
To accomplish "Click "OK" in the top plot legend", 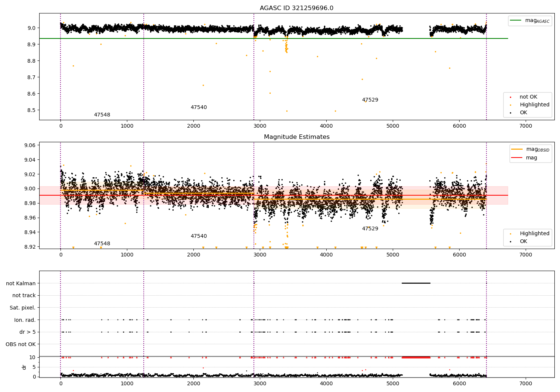I will (x=523, y=113).
